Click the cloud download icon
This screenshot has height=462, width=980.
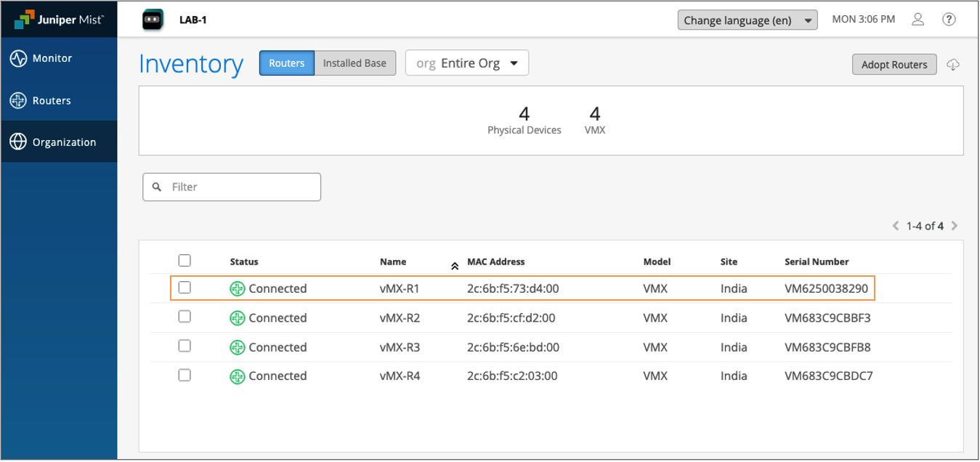click(953, 65)
